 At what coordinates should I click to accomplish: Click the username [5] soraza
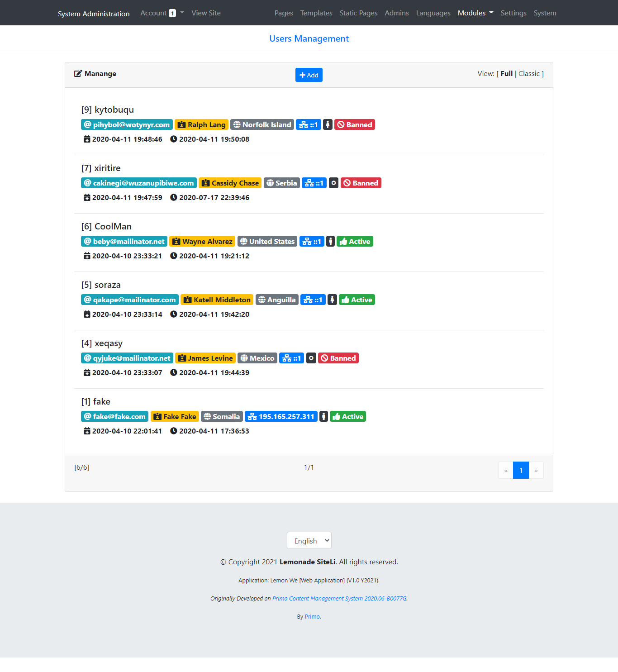(x=101, y=285)
